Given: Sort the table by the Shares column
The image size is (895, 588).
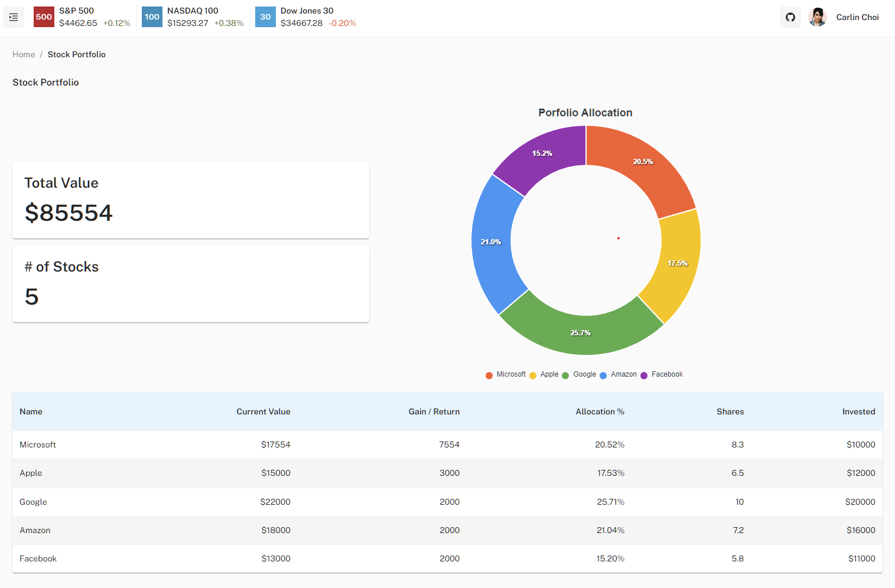Looking at the screenshot, I should tap(730, 411).
